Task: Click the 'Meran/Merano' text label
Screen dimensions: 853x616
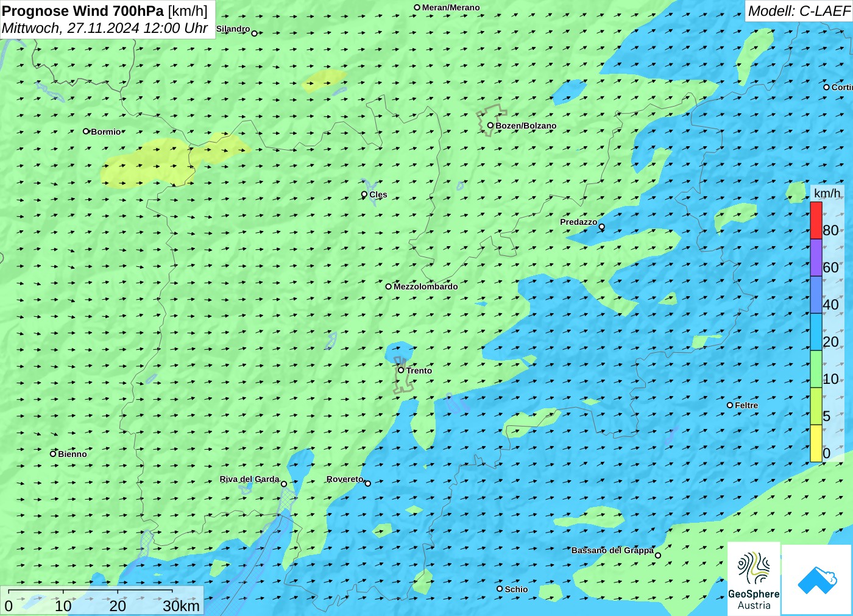Action: click(x=451, y=7)
